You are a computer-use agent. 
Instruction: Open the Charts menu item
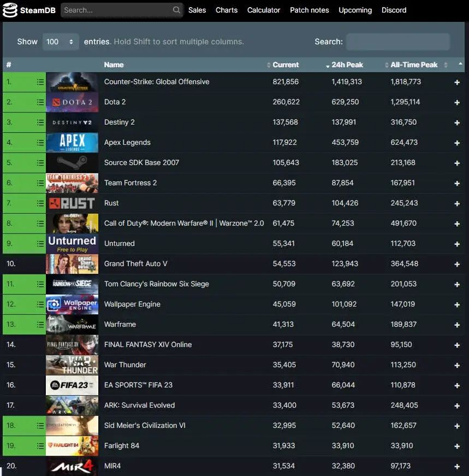[227, 10]
